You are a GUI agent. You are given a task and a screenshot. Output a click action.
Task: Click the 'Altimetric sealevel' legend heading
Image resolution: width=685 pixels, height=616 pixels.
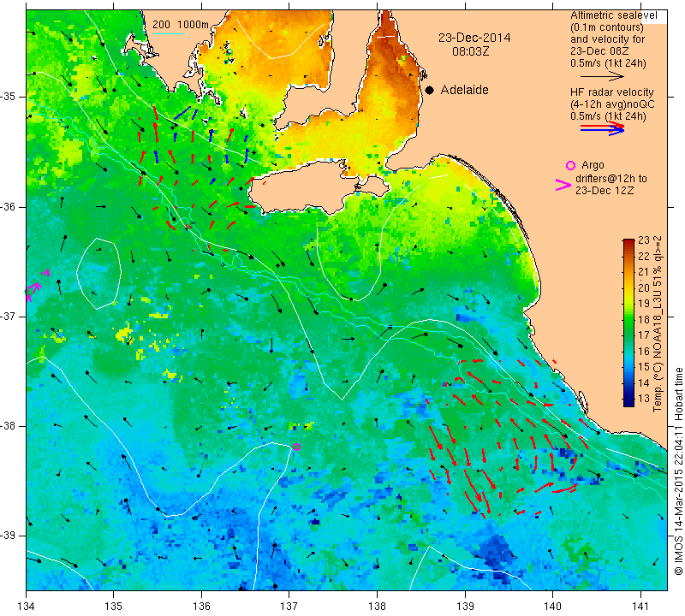tap(613, 15)
